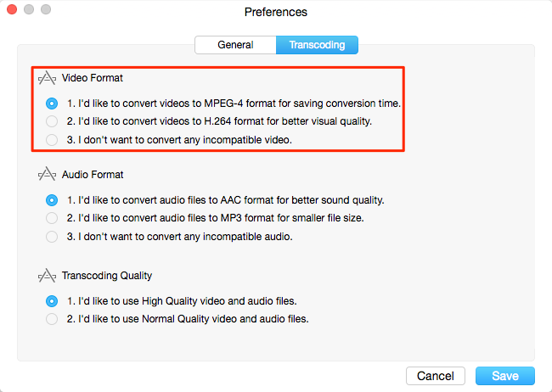Viewport: 552px width, 392px height.
Task: Click the Transcoding Quality heading text
Action: point(107,276)
